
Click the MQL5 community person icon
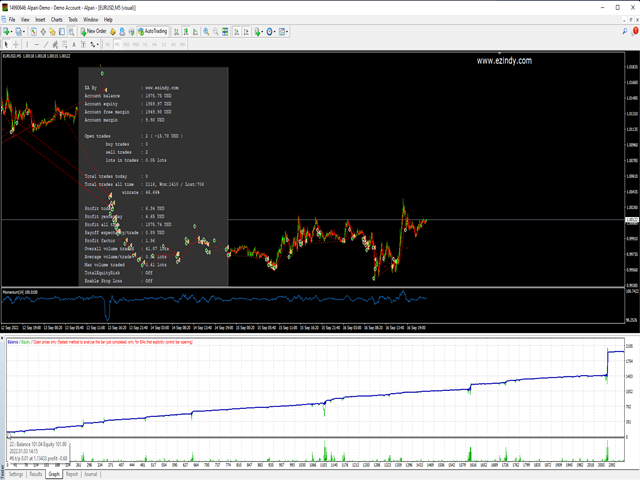pos(122,31)
